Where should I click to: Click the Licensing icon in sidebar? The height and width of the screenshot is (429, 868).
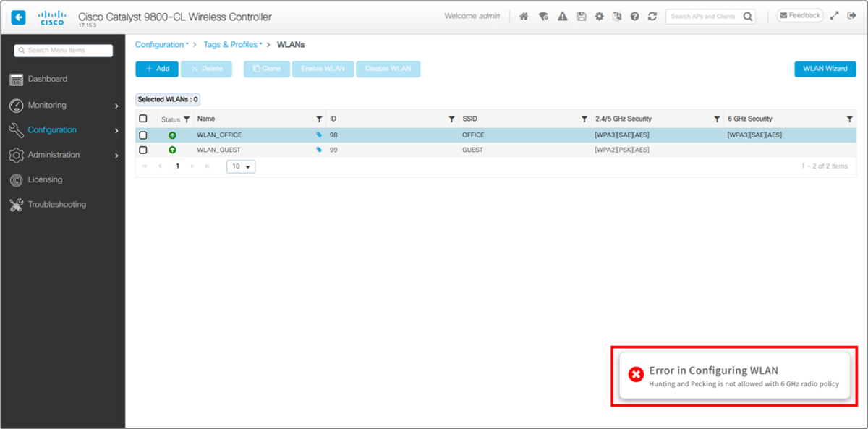[x=17, y=179]
